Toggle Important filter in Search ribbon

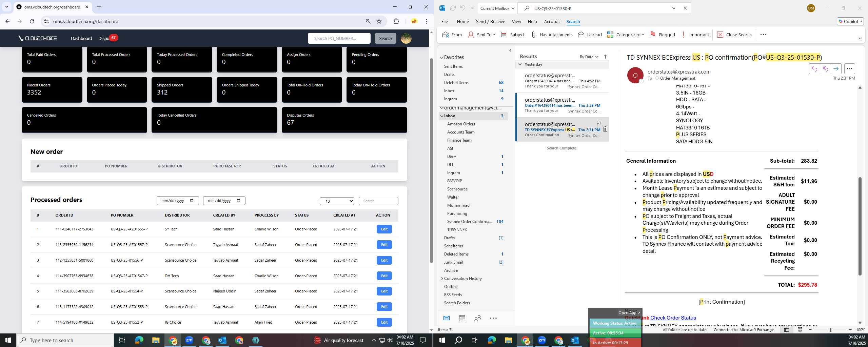point(695,35)
